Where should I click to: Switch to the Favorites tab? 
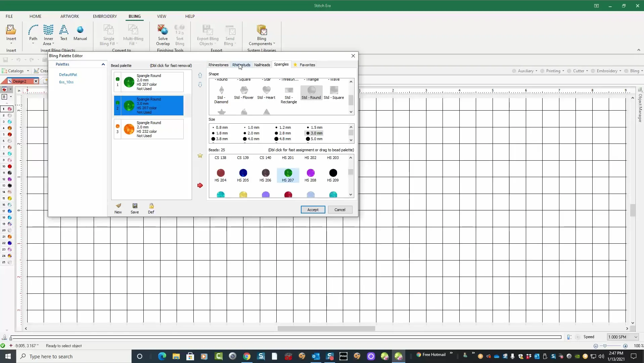click(x=307, y=65)
